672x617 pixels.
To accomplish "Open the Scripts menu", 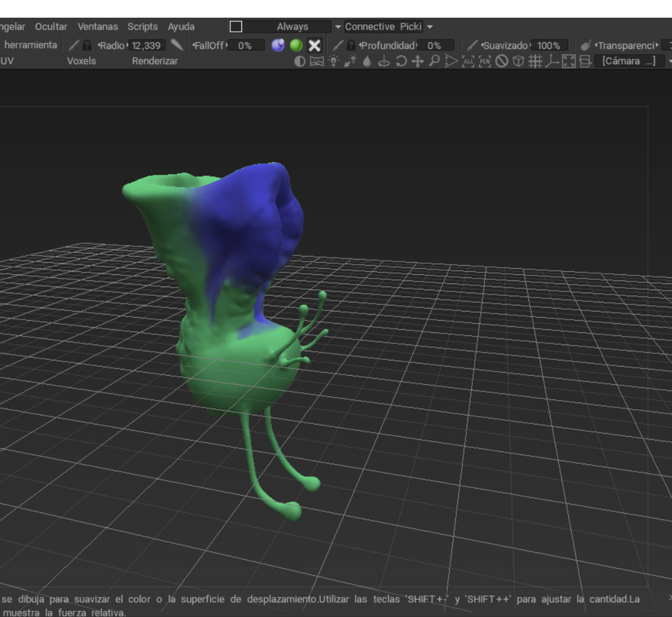I will pyautogui.click(x=143, y=26).
